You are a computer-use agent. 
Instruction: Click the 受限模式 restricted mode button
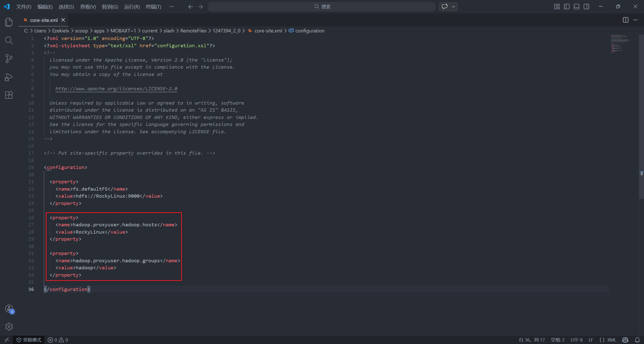pyautogui.click(x=29, y=340)
